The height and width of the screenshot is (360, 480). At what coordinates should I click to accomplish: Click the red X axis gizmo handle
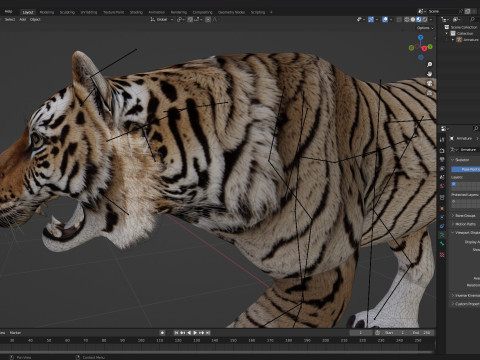[x=424, y=49]
